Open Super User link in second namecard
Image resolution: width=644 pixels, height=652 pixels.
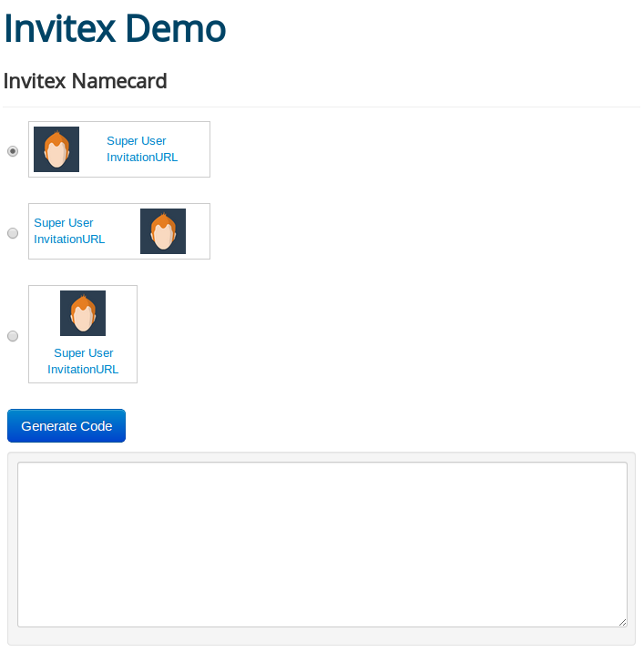click(64, 223)
